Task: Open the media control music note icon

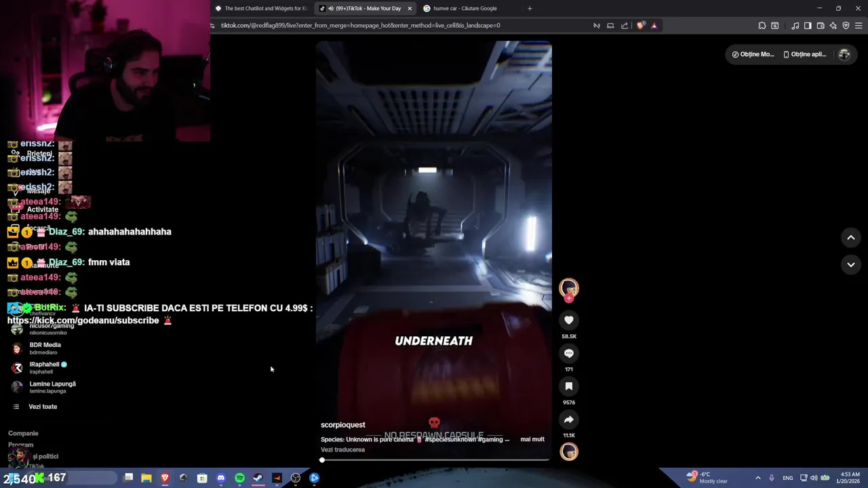Action: coord(795,26)
